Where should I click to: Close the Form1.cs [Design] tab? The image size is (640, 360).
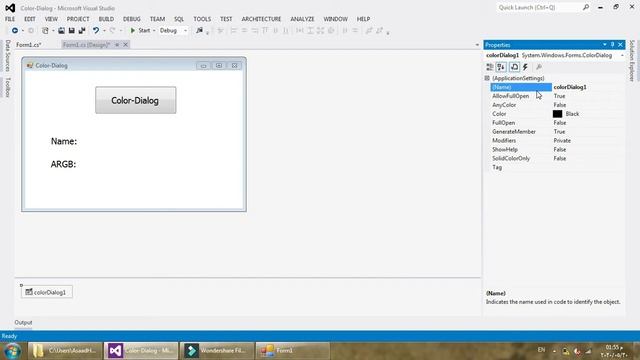126,44
